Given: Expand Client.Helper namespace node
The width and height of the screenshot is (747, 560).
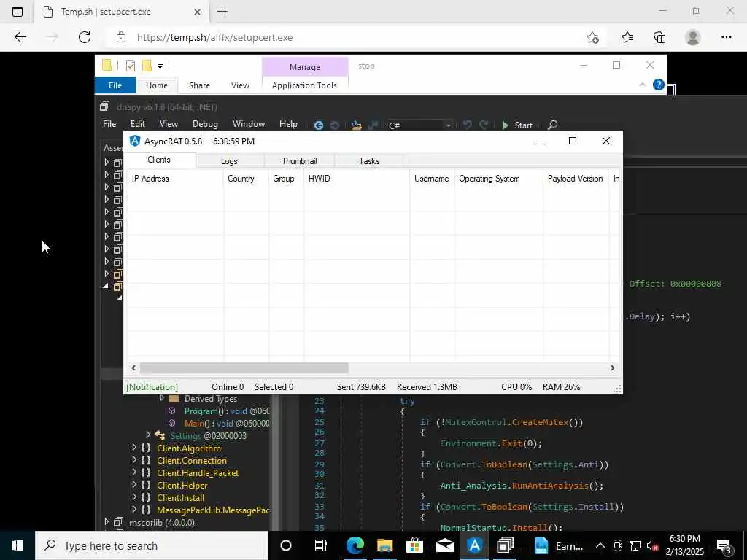Looking at the screenshot, I should (x=134, y=485).
